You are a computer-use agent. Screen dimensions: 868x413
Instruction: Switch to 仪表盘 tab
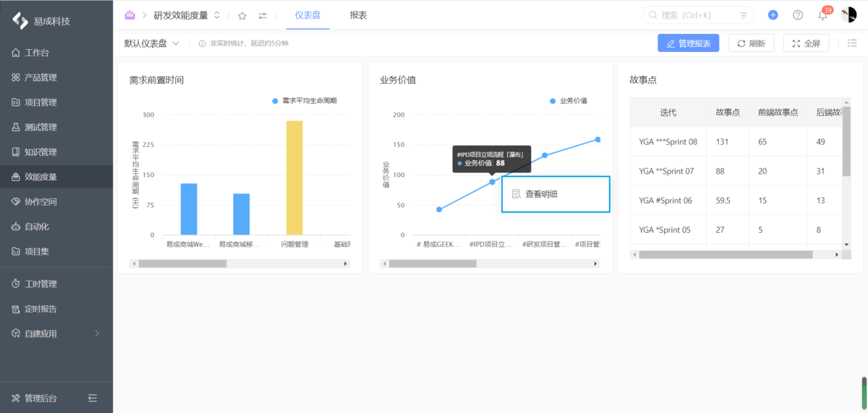coord(307,14)
